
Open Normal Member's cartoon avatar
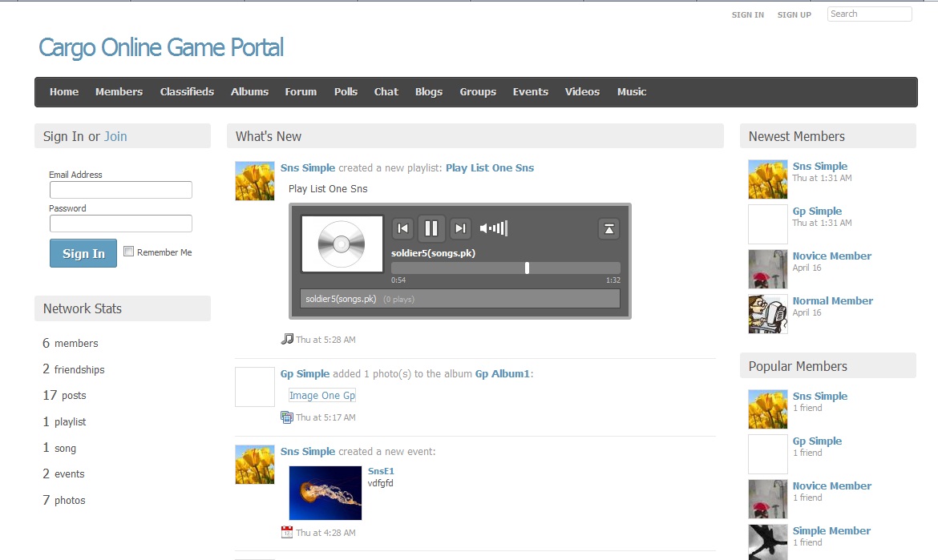click(767, 314)
